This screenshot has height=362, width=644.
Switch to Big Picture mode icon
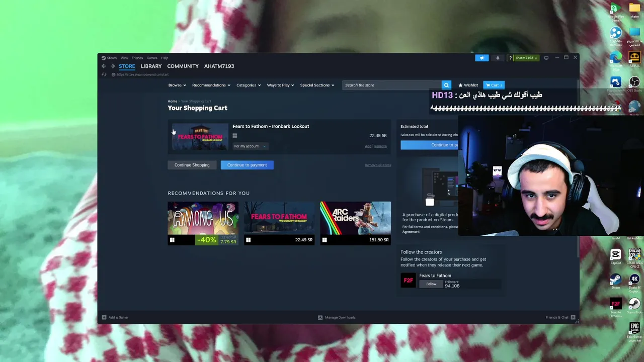click(546, 58)
